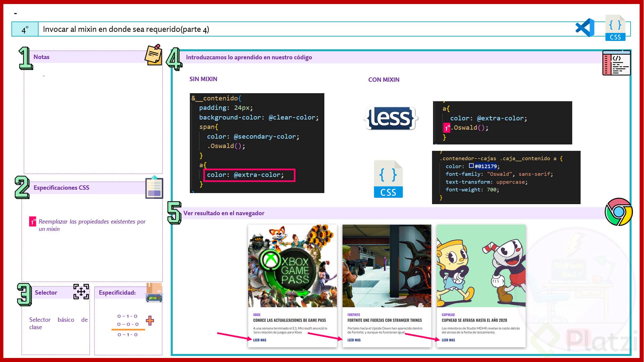The width and height of the screenshot is (644, 362).
Task: Click the large CSS file icon below Less
Action: (x=388, y=179)
